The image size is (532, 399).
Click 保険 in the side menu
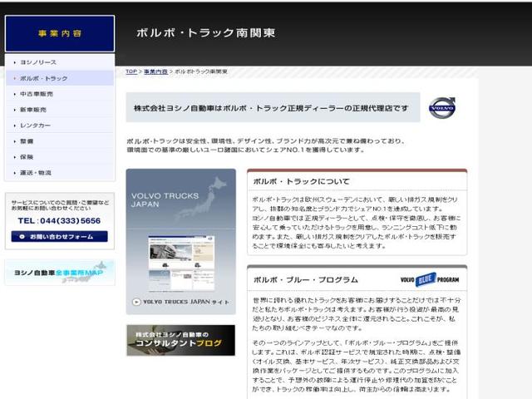(x=27, y=157)
